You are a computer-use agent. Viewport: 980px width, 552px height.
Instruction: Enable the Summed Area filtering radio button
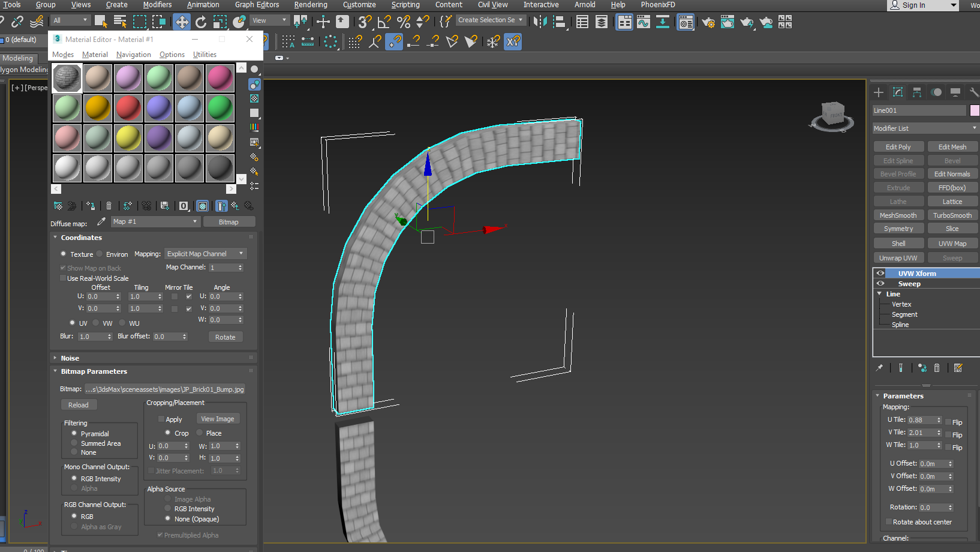tap(73, 443)
